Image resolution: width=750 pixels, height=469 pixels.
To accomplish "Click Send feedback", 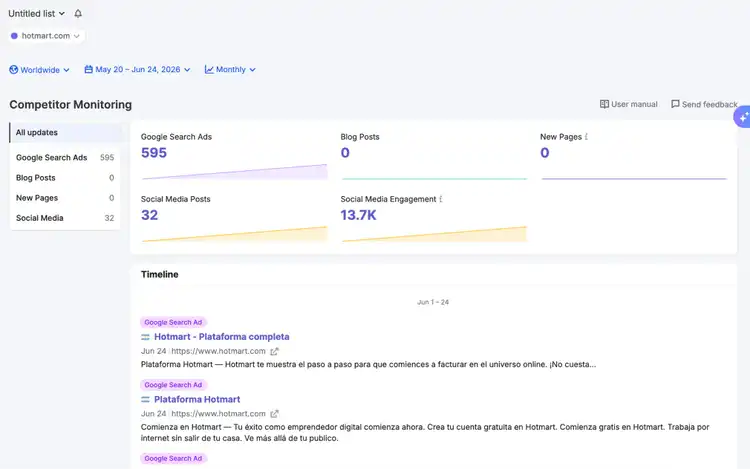I will point(704,104).
